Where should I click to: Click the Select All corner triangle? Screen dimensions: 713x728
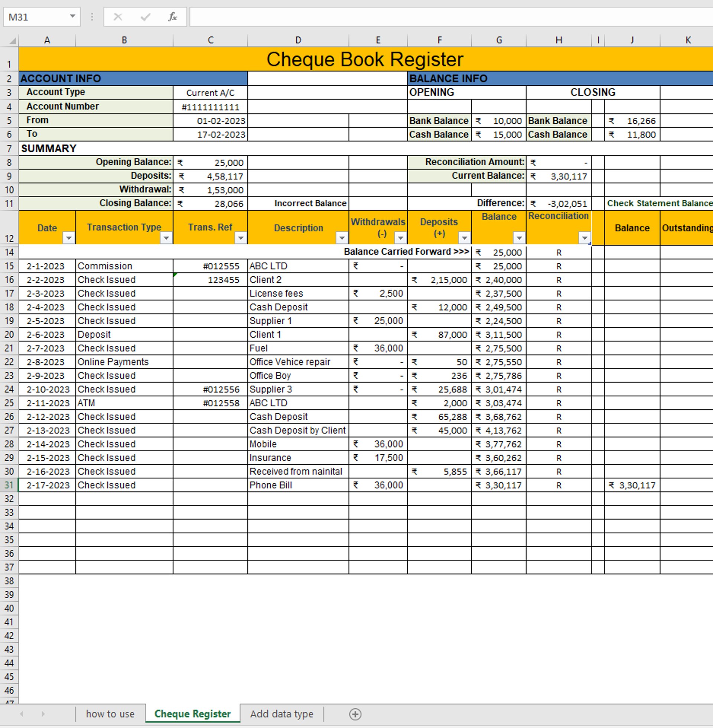tap(12, 40)
